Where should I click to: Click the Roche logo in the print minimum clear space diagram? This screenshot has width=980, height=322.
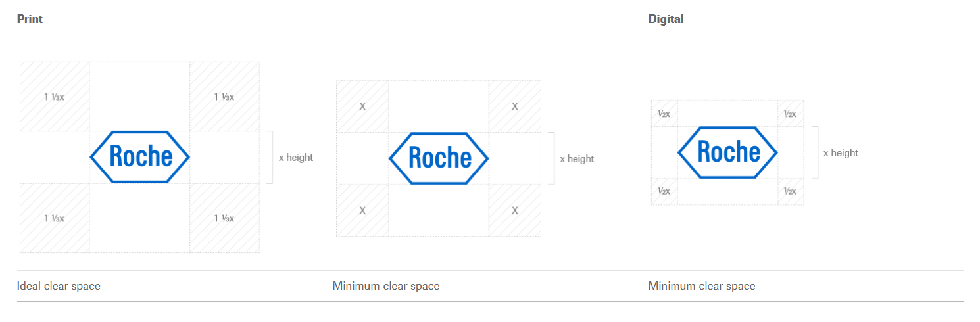click(x=439, y=158)
